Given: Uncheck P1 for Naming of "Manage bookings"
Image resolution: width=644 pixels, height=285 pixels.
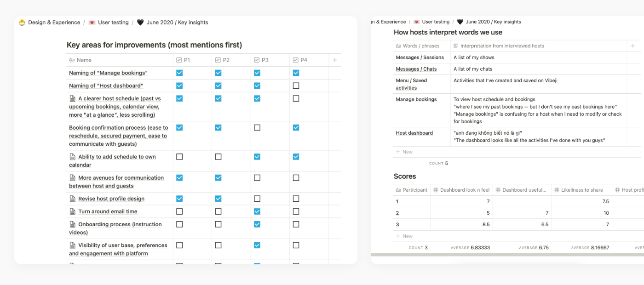Looking at the screenshot, I should pos(179,73).
